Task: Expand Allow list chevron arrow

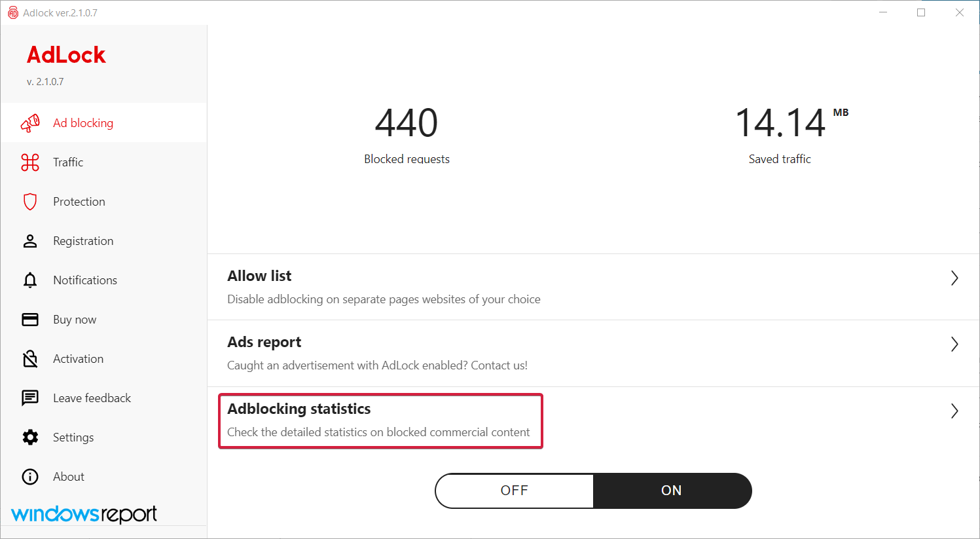Action: (954, 278)
